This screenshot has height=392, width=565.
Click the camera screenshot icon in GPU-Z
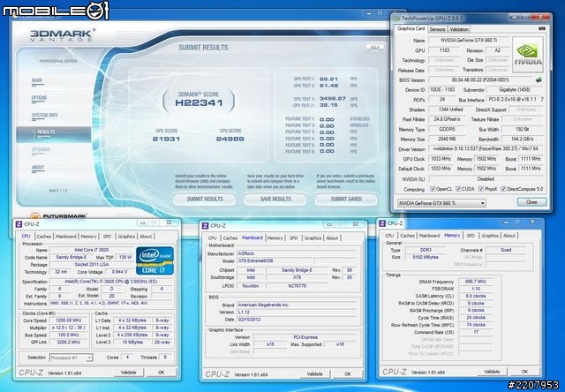[x=541, y=28]
